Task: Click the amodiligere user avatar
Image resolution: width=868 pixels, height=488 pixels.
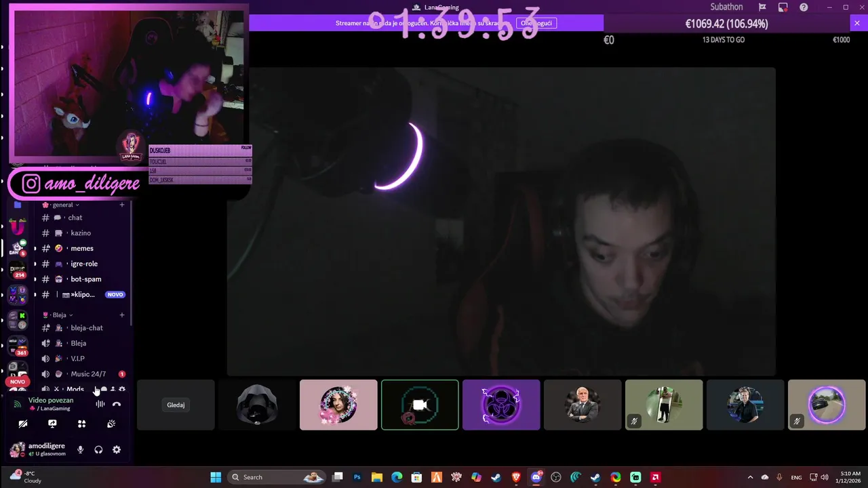Action: pyautogui.click(x=17, y=449)
